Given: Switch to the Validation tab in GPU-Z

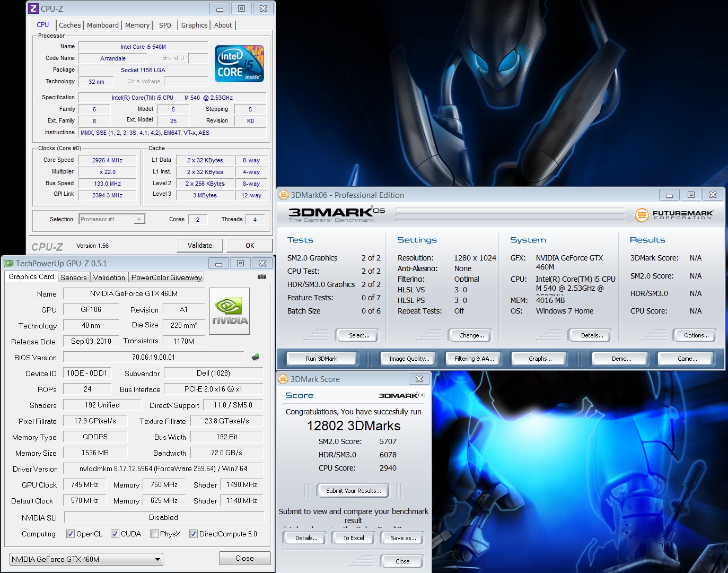Looking at the screenshot, I should point(109,277).
